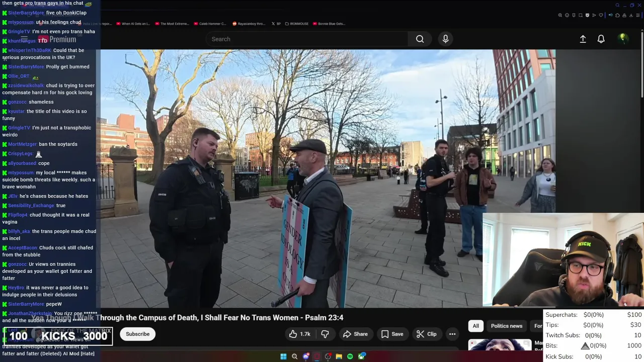The height and width of the screenshot is (362, 644).
Task: Open YouTube notifications bell
Action: point(601,39)
